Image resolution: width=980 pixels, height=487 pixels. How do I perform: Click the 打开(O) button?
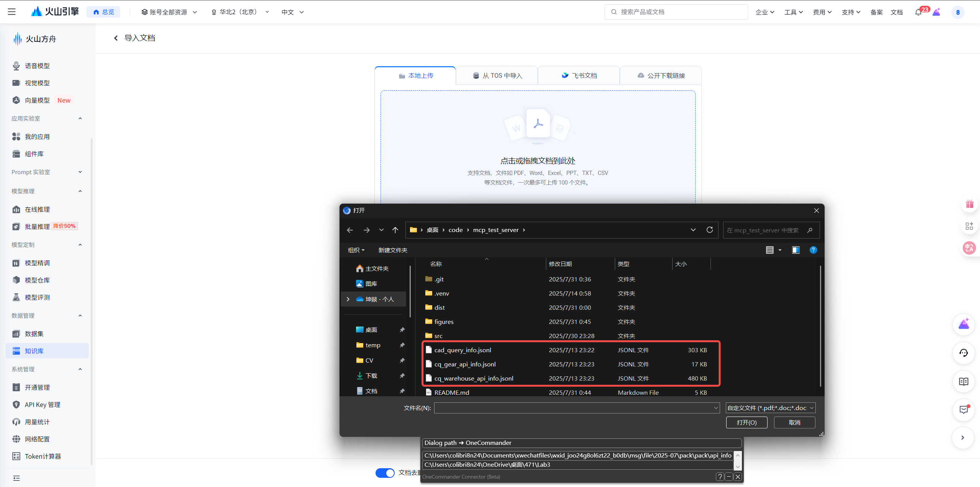coord(746,422)
